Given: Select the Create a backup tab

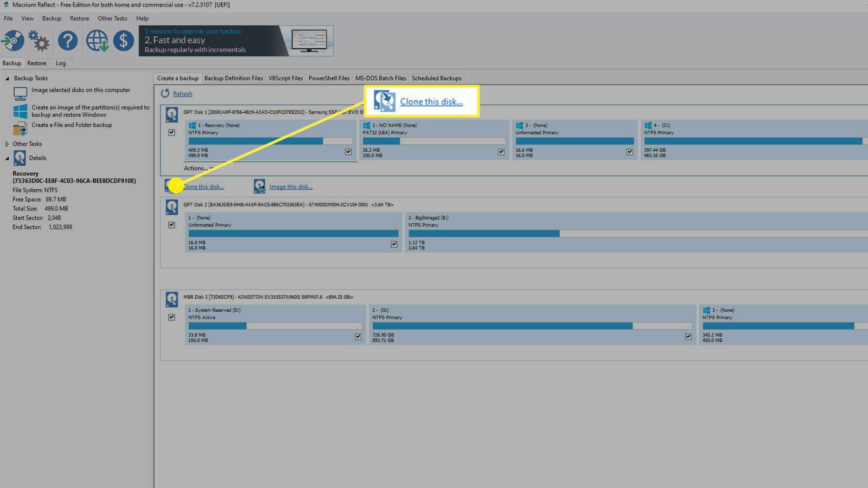Looking at the screenshot, I should [x=178, y=79].
